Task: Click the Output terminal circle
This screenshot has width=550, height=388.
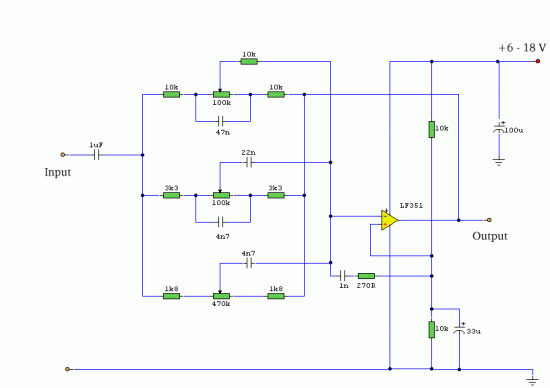Action: (489, 220)
